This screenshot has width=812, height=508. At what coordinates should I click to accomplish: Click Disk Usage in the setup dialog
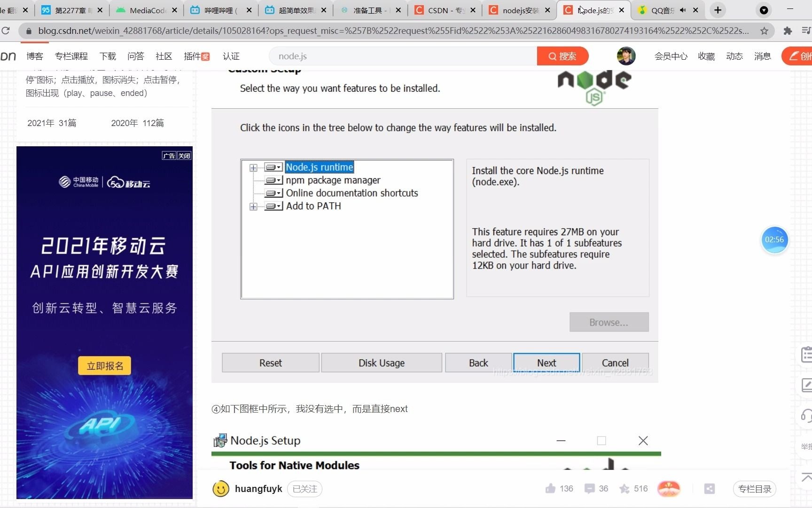click(382, 363)
